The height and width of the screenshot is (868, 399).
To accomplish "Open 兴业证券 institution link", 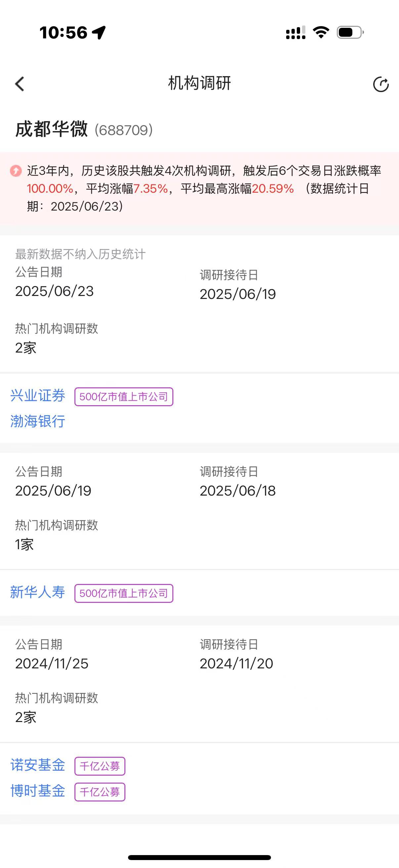I will 38,396.
